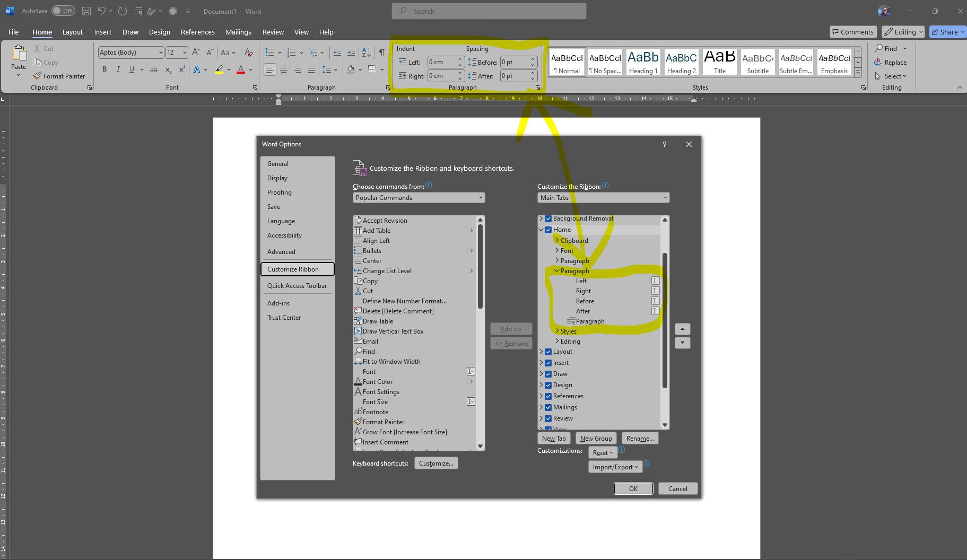Expand the Editing group in tree
Screen dimensions: 967x560
pos(557,341)
